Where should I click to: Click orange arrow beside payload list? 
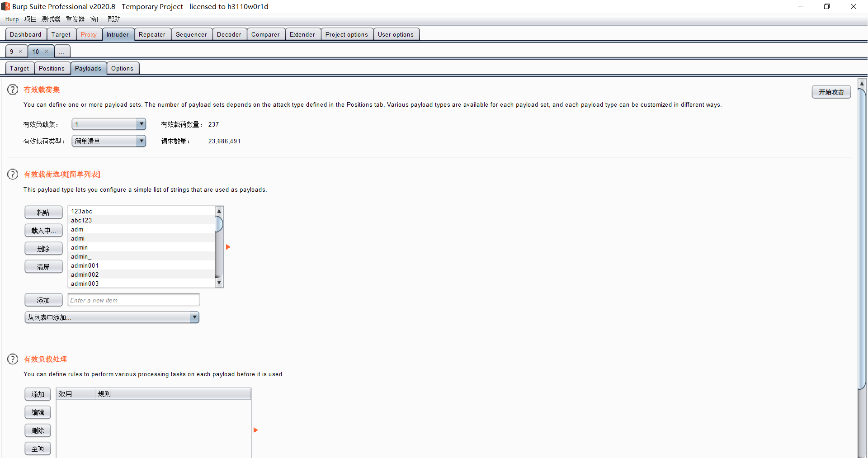228,247
